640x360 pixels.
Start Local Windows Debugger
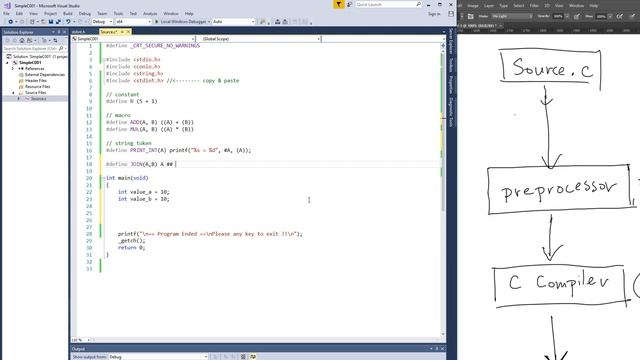point(180,22)
